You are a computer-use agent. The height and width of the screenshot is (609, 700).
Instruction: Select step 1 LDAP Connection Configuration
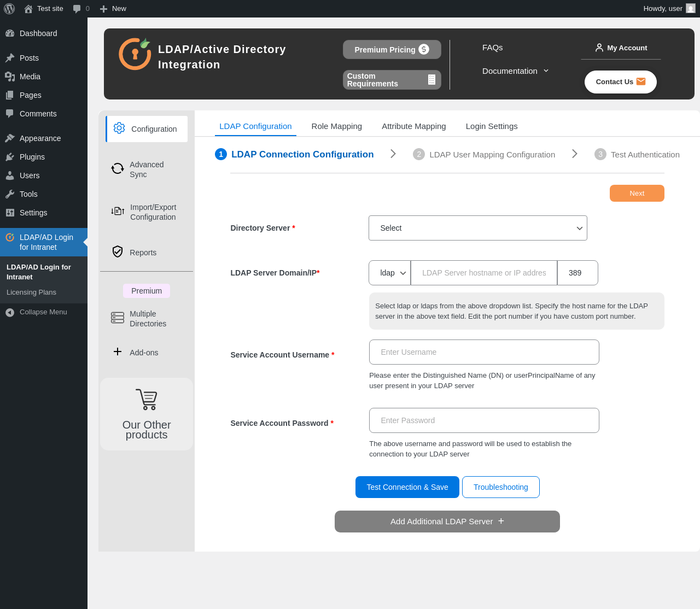click(294, 154)
